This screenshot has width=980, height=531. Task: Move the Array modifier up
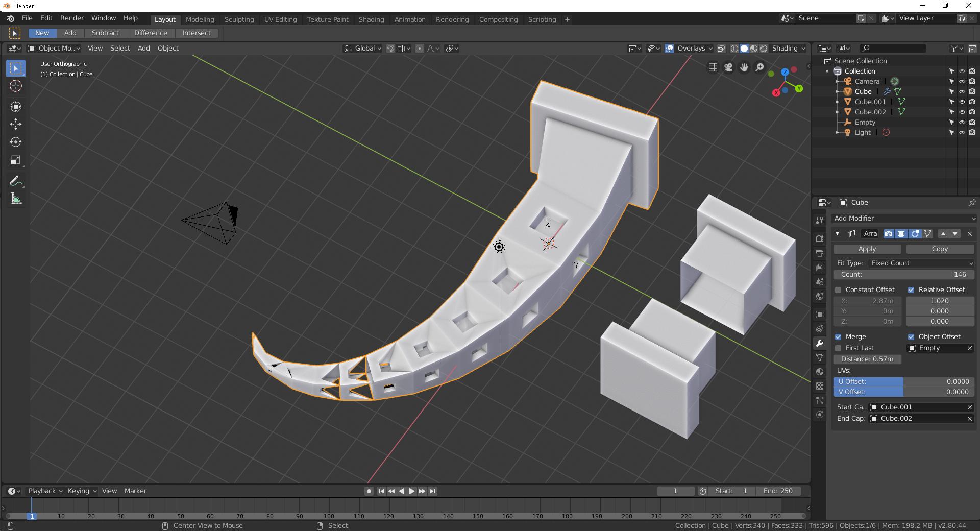tap(943, 234)
